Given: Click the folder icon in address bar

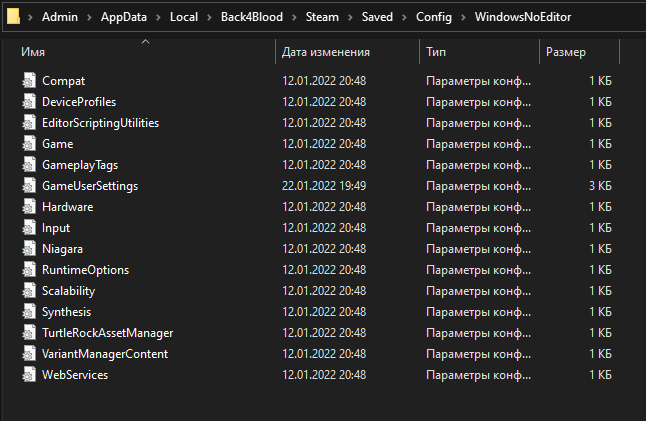Looking at the screenshot, I should pos(13,16).
